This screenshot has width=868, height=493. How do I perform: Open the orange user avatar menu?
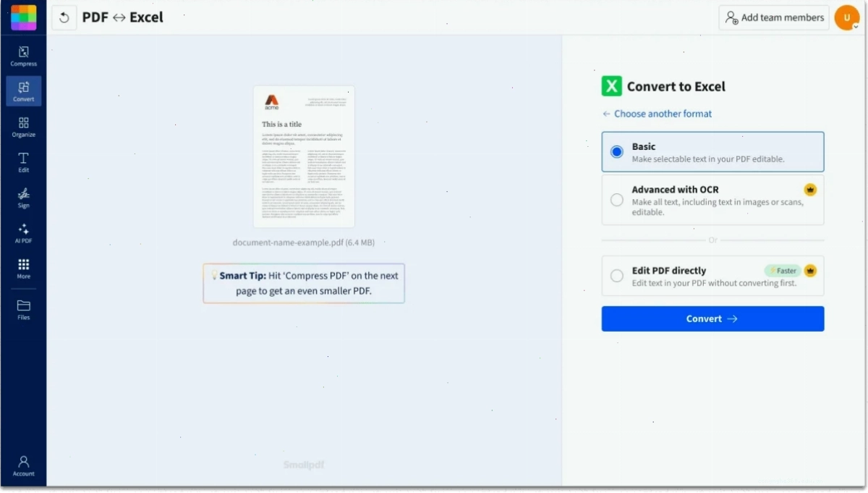(x=847, y=17)
